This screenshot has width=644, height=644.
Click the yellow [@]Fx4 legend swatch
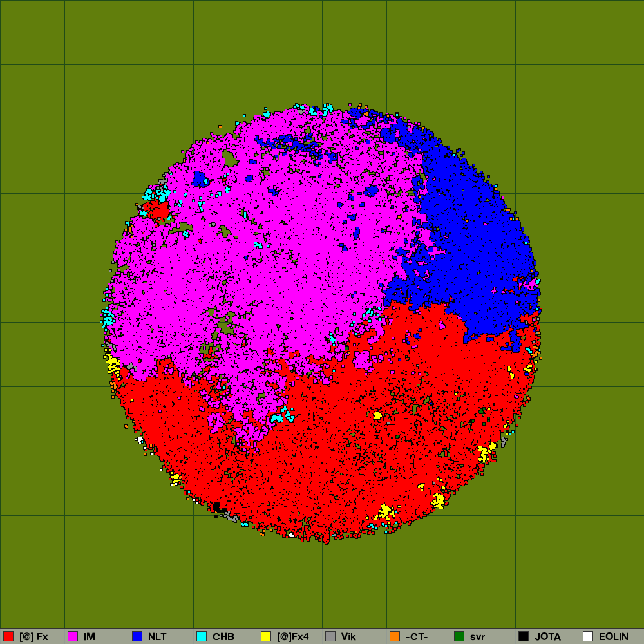[266, 636]
